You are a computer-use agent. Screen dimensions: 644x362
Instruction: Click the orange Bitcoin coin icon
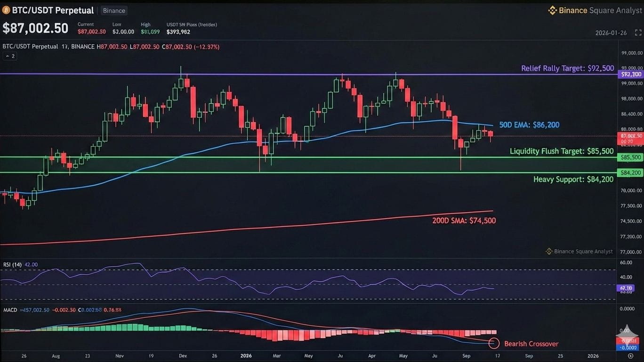[x=6, y=10]
